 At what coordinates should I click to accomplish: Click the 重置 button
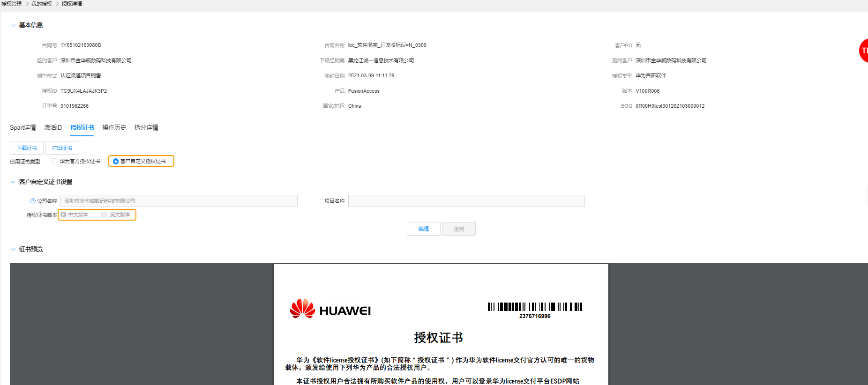pyautogui.click(x=459, y=229)
